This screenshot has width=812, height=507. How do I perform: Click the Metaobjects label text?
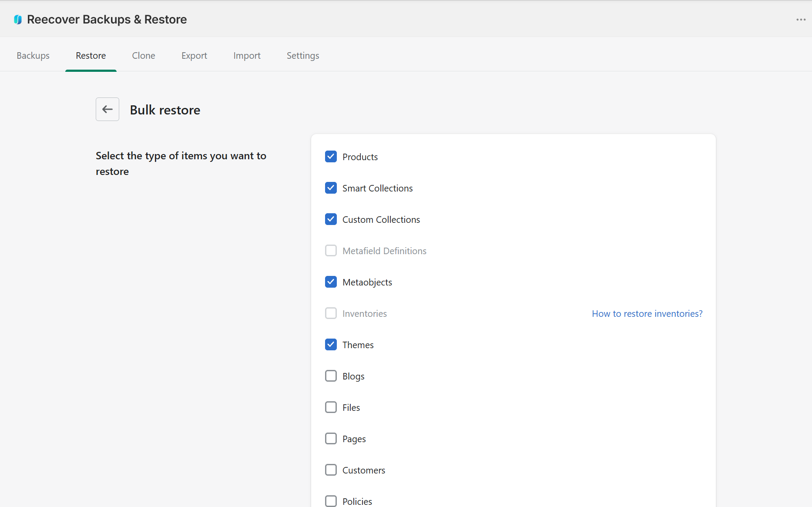pos(367,282)
